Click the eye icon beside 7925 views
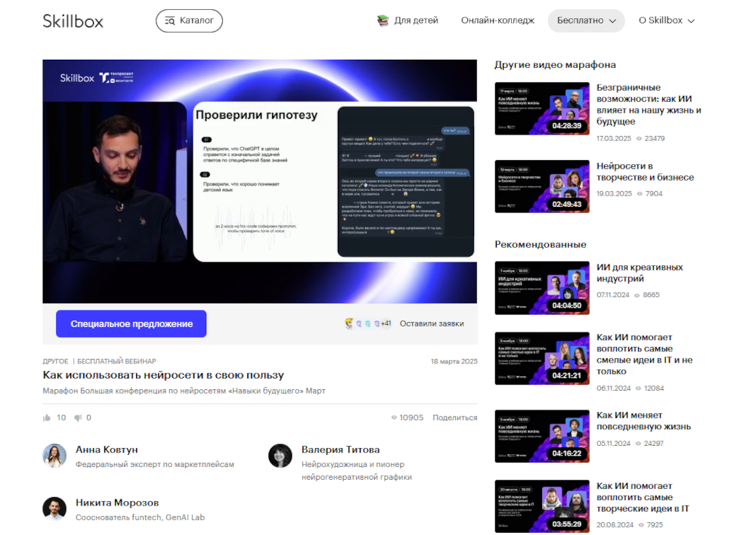756x535 pixels. [641, 525]
